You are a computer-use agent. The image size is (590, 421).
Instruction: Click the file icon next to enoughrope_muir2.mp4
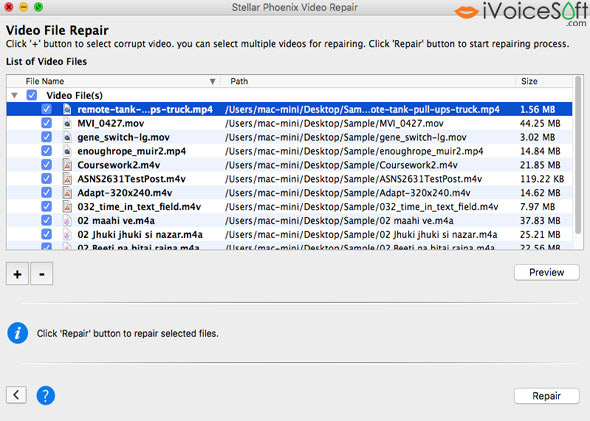[x=67, y=151]
